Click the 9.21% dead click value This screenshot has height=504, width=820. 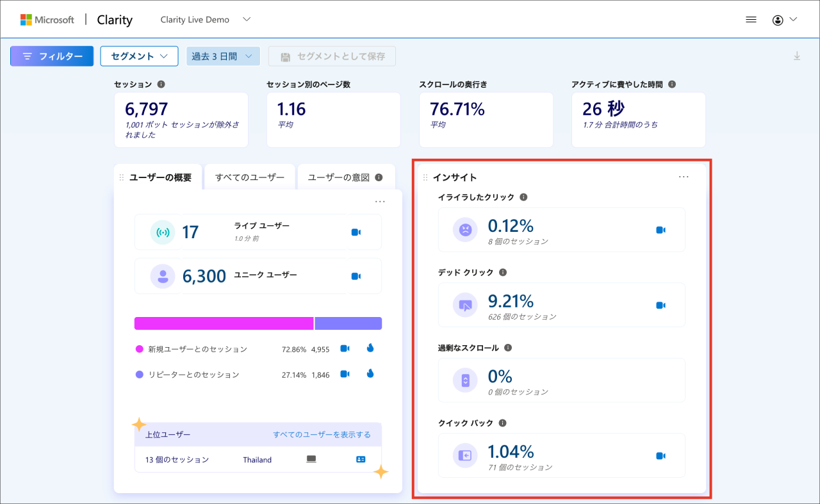tap(511, 300)
